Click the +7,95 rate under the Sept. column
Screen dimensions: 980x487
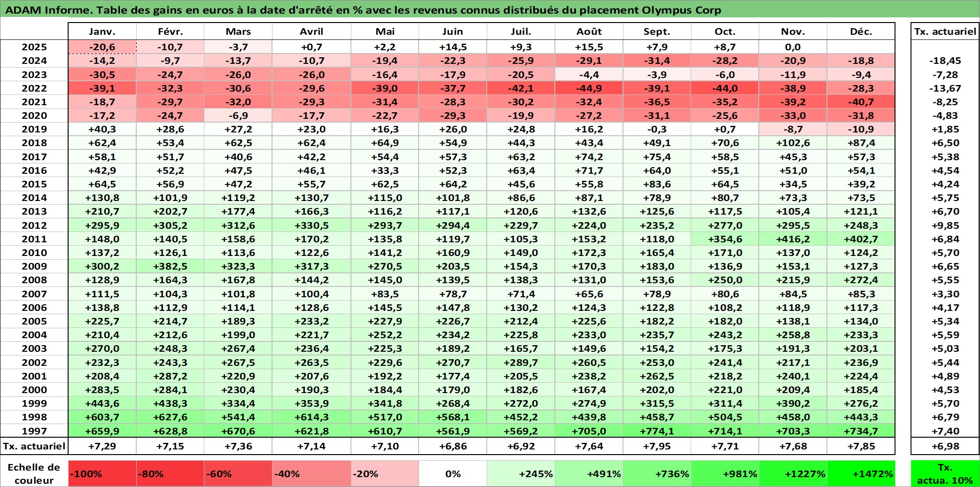(x=657, y=446)
